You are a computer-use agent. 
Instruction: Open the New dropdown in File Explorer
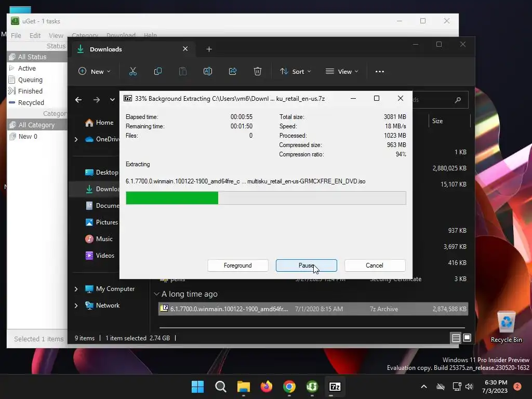pyautogui.click(x=95, y=72)
